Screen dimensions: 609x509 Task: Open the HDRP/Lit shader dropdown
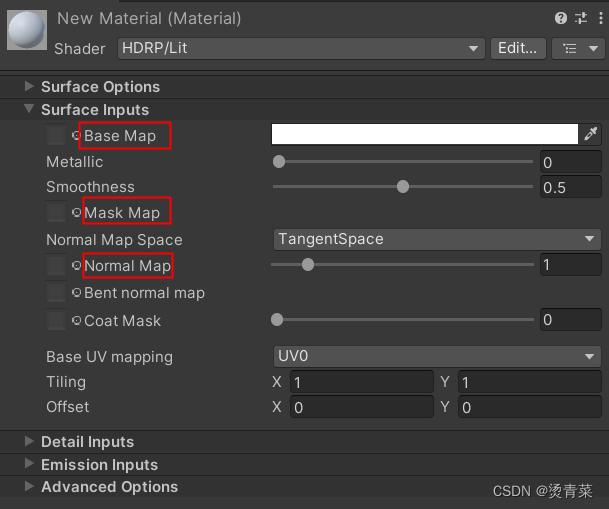[x=301, y=49]
